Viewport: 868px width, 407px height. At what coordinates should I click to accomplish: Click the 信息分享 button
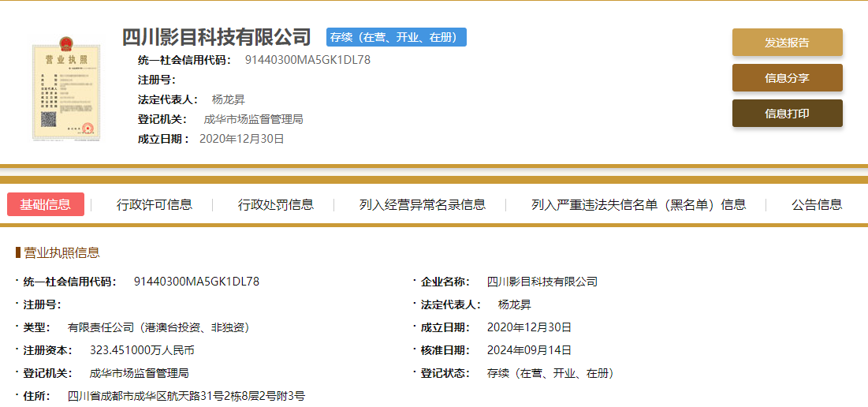click(x=787, y=78)
